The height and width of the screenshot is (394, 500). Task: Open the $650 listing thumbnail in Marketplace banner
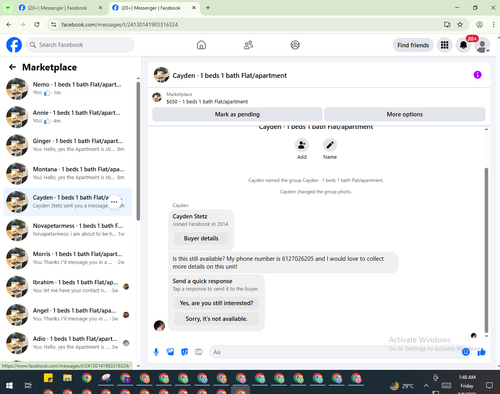click(157, 97)
